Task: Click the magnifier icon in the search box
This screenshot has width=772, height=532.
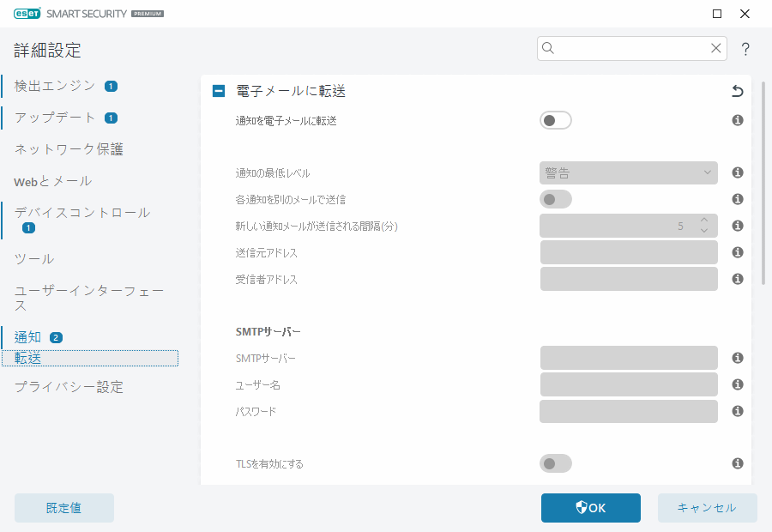Action: pos(548,48)
